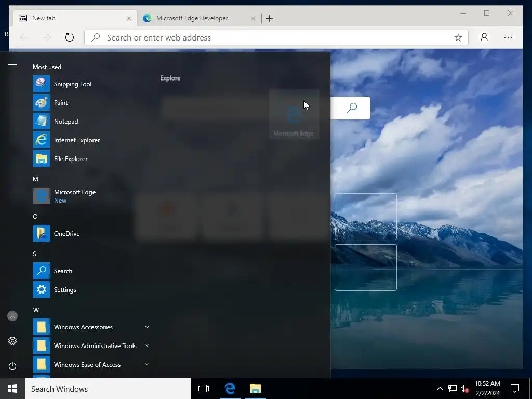Open the Windows Accessories folder
The width and height of the screenshot is (532, 399).
pyautogui.click(x=91, y=327)
